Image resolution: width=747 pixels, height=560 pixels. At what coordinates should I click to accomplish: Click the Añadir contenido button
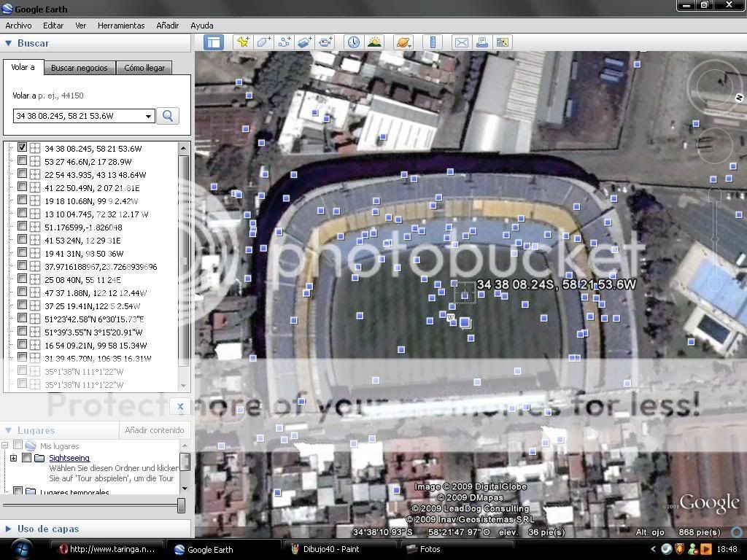click(155, 430)
